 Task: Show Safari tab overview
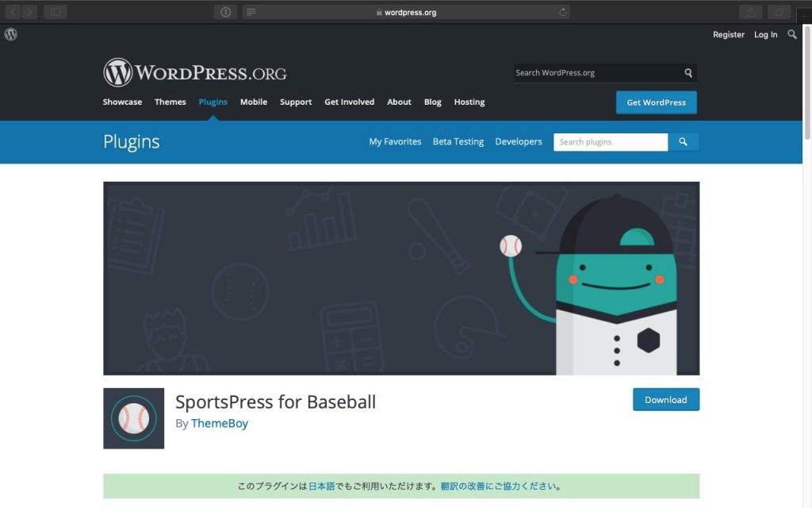[779, 12]
